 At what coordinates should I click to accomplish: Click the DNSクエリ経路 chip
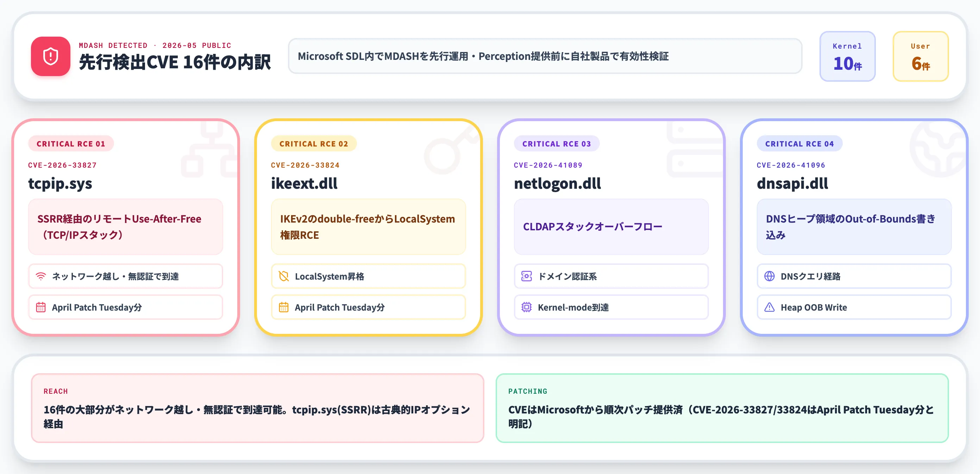pyautogui.click(x=854, y=276)
